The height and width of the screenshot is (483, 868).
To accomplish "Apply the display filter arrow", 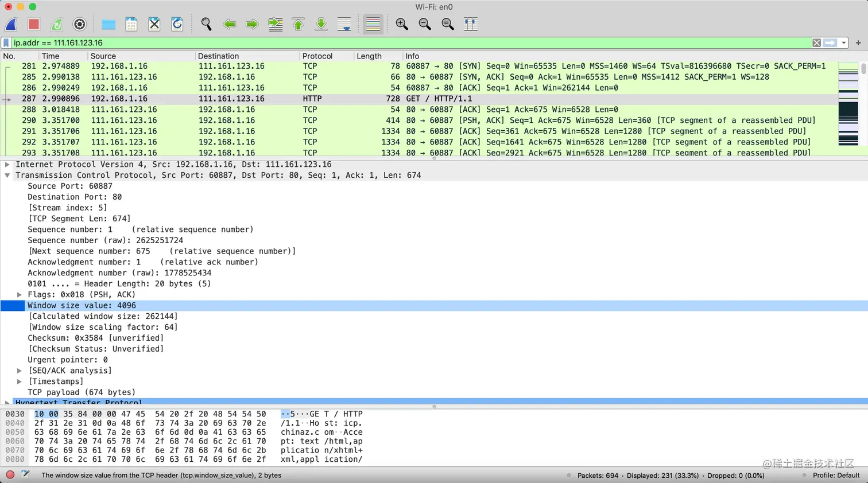I will pos(830,43).
